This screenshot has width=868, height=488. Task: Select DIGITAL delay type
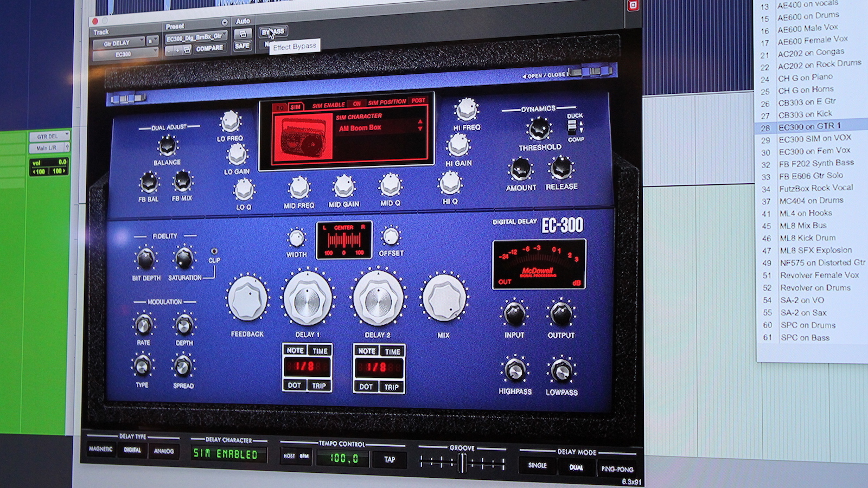[x=132, y=450]
